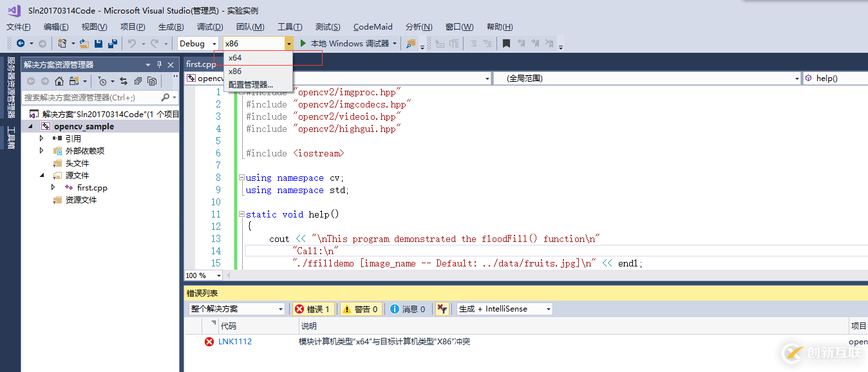Click the clear filters icon in error list
This screenshot has height=372, width=868.
(442, 309)
